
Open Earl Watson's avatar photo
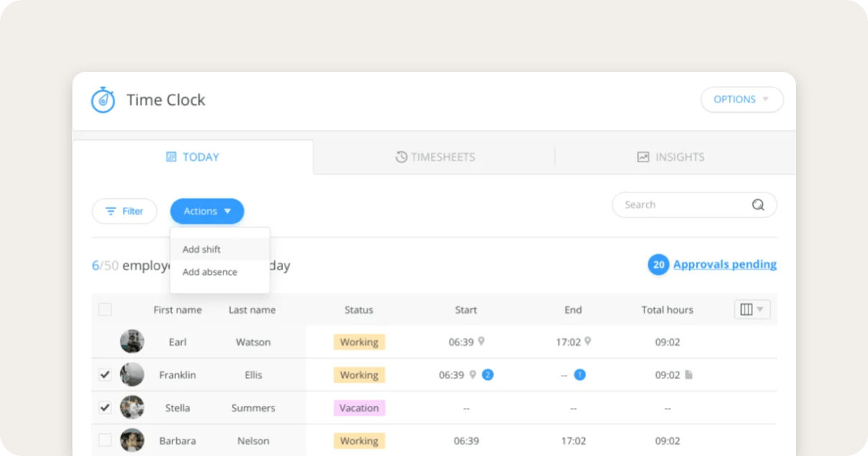[132, 341]
